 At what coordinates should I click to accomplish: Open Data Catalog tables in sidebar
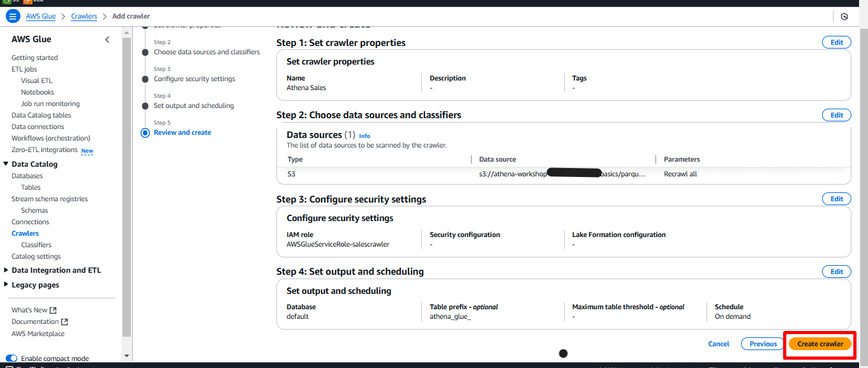pyautogui.click(x=41, y=116)
